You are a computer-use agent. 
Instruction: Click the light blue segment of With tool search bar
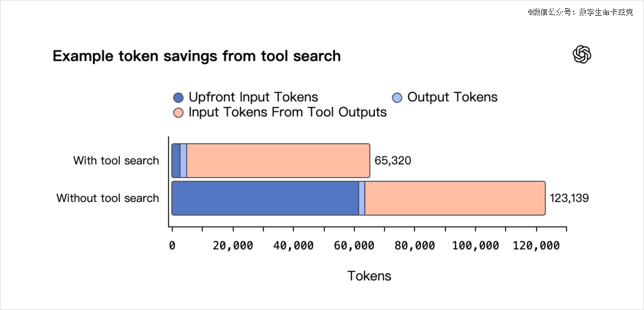184,160
